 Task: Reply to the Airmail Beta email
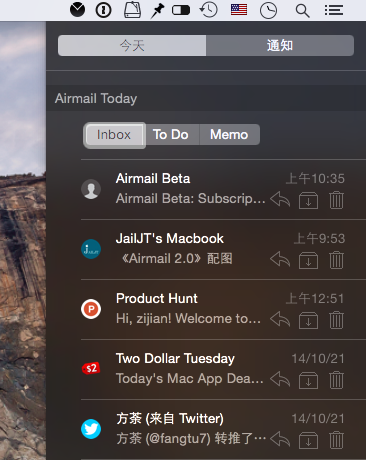pyautogui.click(x=280, y=200)
